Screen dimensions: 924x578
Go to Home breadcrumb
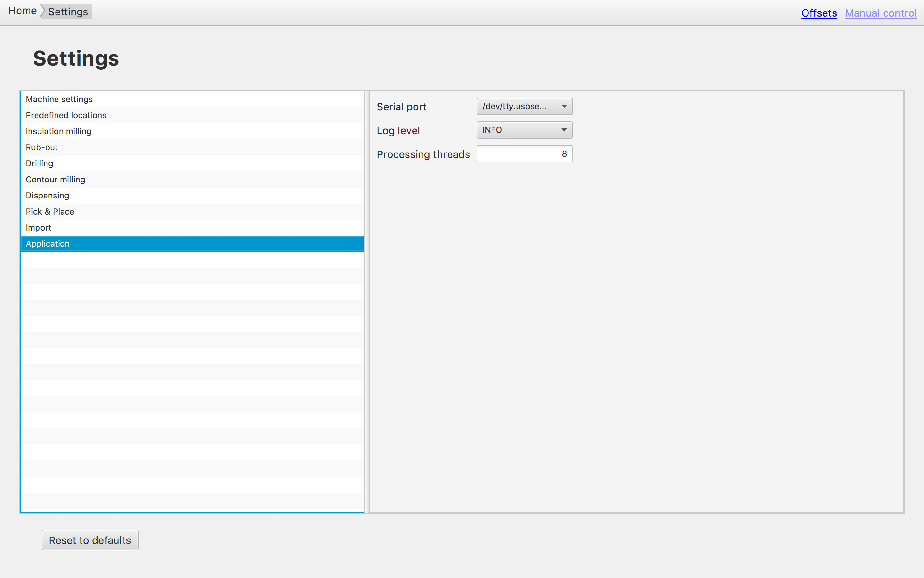coord(22,11)
